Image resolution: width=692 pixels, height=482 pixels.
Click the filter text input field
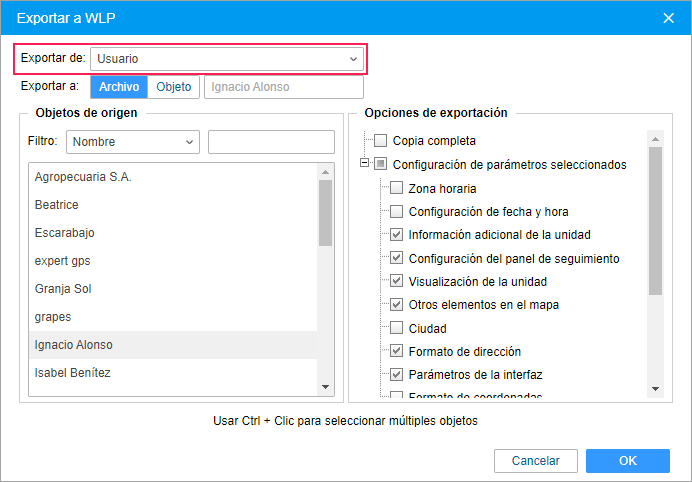click(271, 142)
